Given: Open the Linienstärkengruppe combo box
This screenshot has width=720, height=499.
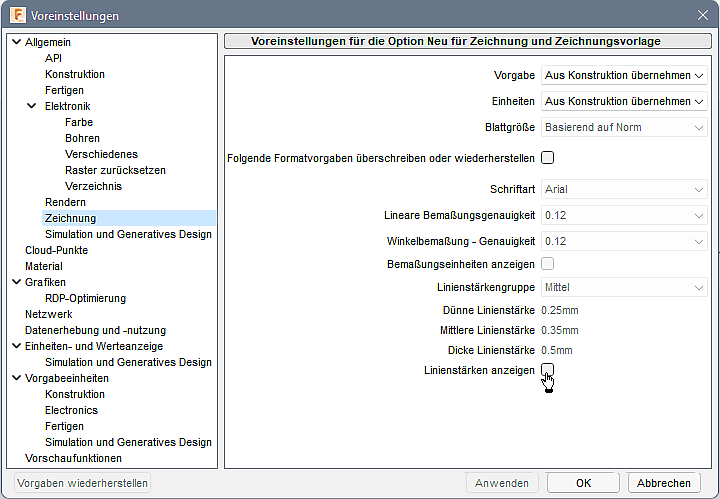Looking at the screenshot, I should (624, 288).
